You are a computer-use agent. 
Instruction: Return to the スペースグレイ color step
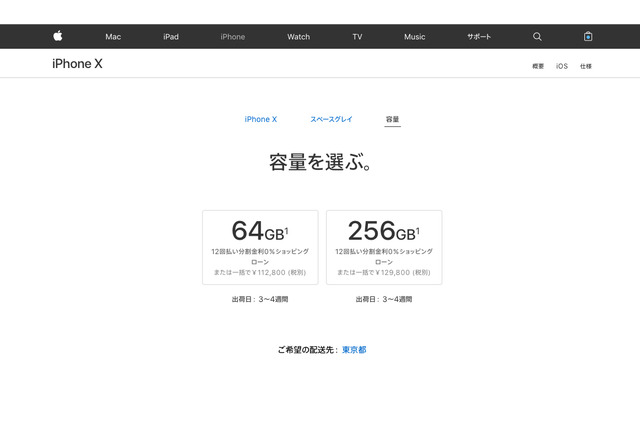(331, 119)
